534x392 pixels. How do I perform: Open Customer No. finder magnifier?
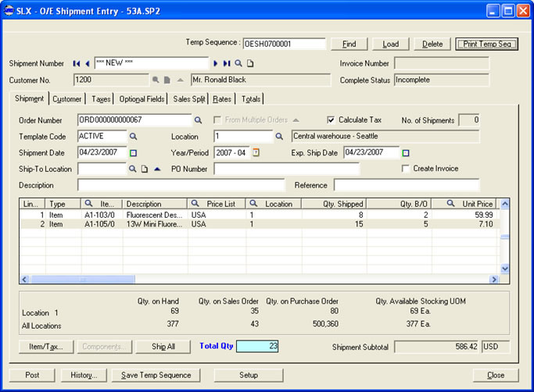click(x=156, y=80)
